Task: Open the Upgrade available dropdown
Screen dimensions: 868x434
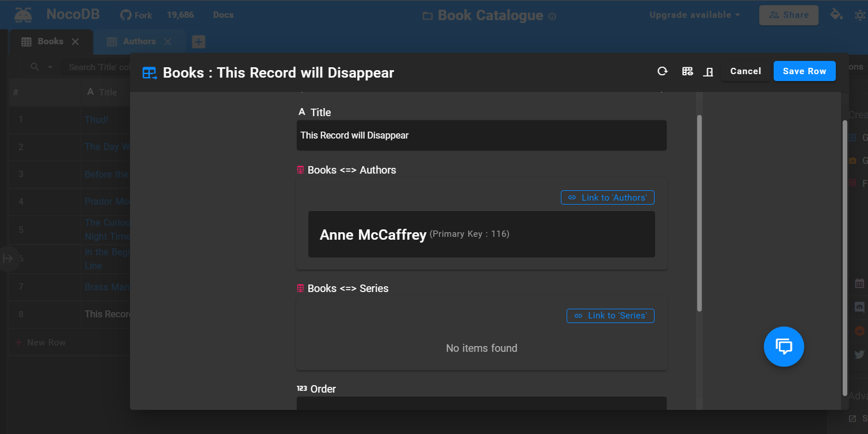Action: coord(694,14)
